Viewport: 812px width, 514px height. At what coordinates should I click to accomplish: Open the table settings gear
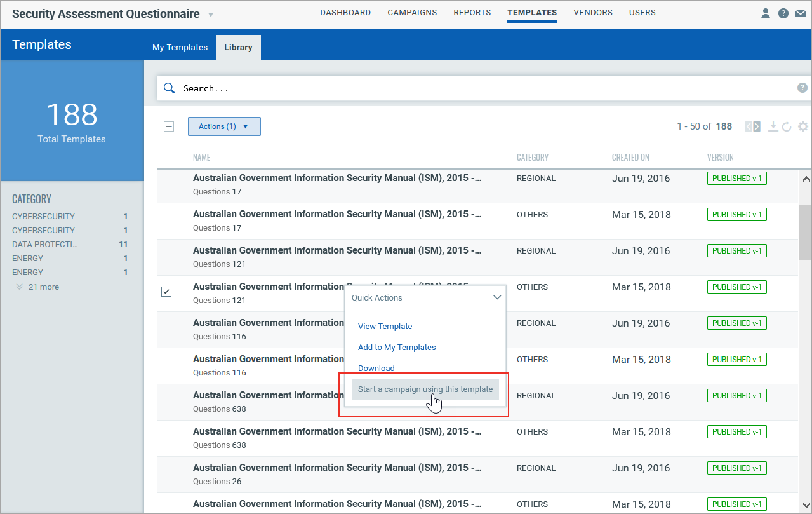pos(803,126)
